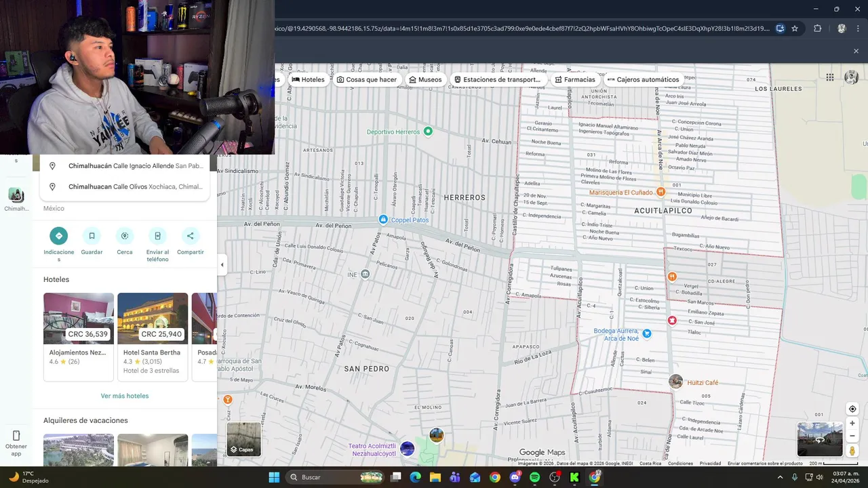The width and height of the screenshot is (868, 488).
Task: Zoom out on the map
Action: (x=852, y=436)
